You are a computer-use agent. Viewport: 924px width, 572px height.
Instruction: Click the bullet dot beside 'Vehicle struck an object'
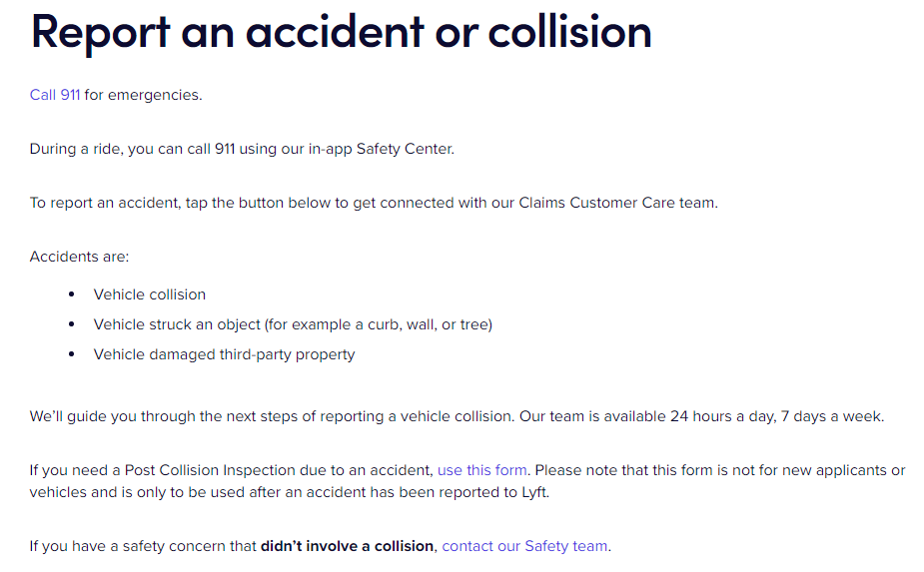click(x=72, y=324)
